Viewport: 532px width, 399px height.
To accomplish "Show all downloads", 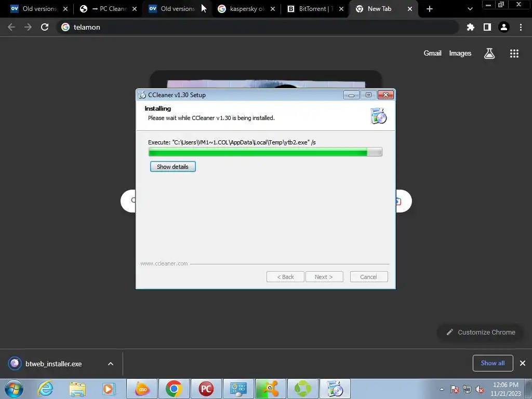I will (493, 363).
